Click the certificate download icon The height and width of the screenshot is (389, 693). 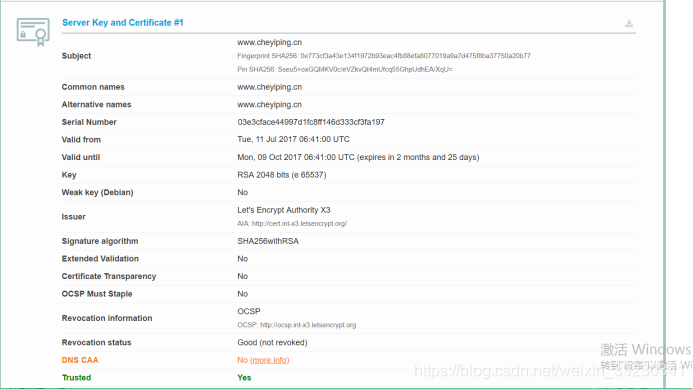point(629,23)
